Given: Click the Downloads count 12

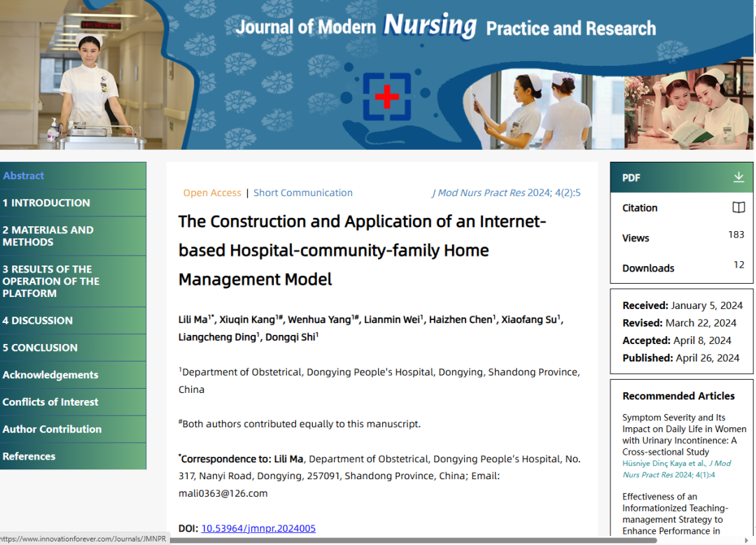Looking at the screenshot, I should [x=738, y=265].
